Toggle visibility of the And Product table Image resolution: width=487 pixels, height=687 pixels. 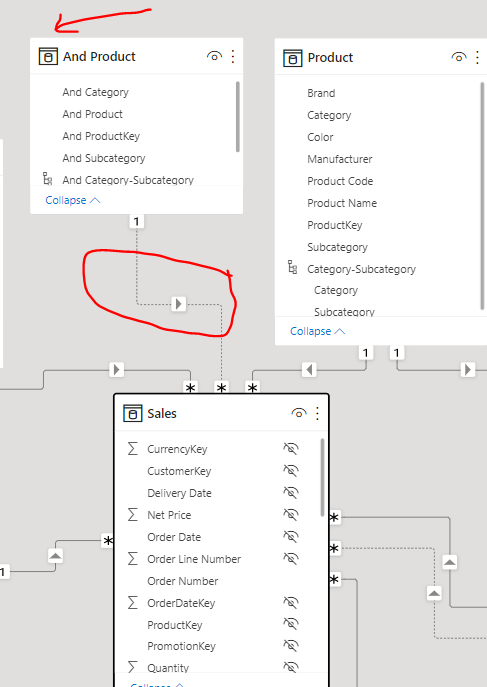pyautogui.click(x=215, y=56)
